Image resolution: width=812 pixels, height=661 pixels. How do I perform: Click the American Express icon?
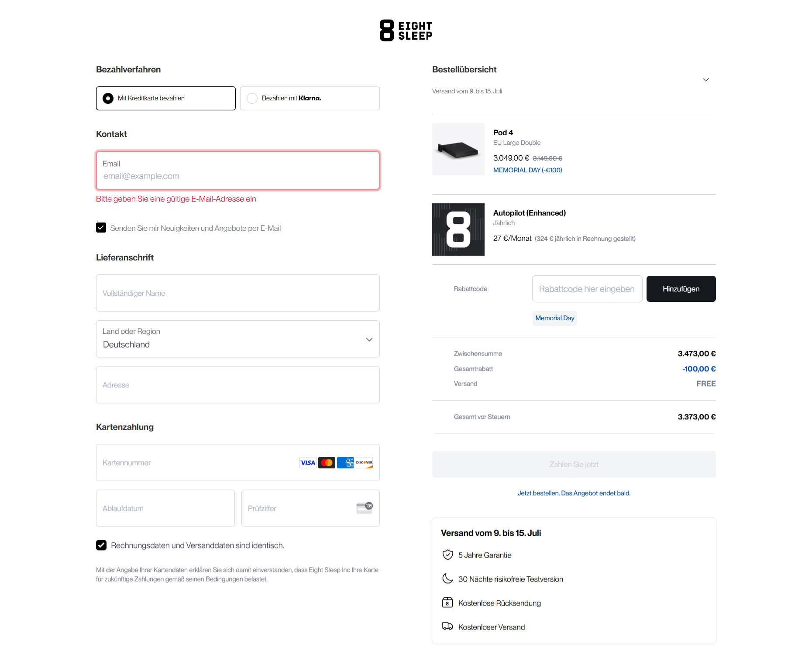pyautogui.click(x=345, y=463)
